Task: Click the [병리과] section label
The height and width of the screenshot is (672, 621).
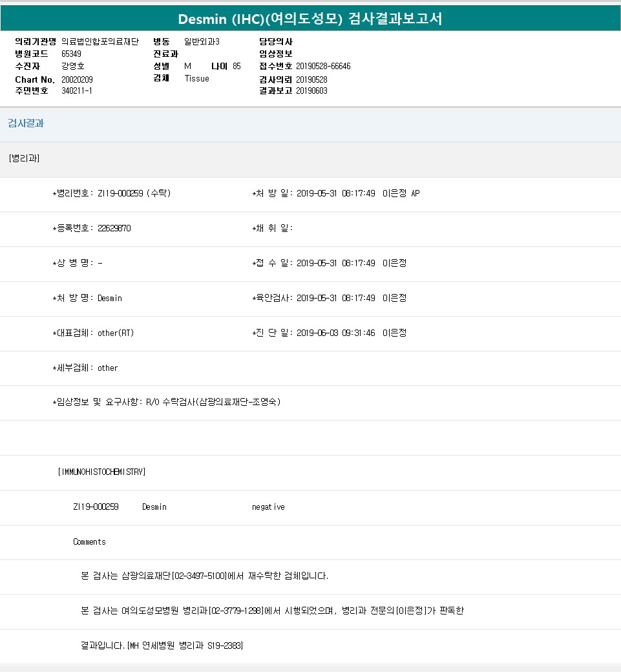Action: (25, 158)
